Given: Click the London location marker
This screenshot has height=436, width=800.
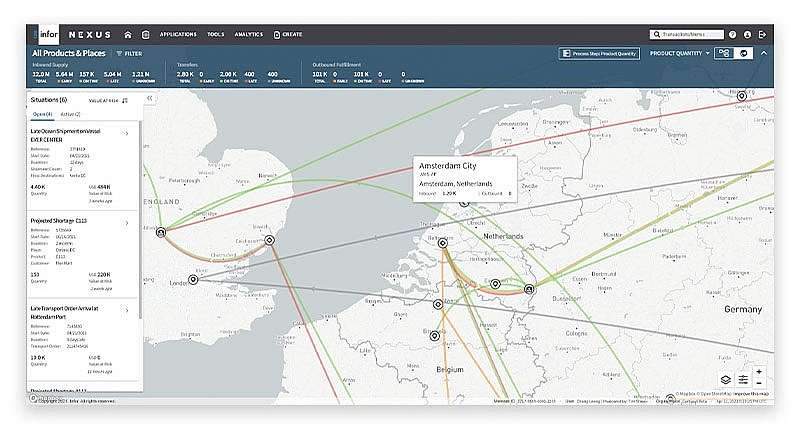Looking at the screenshot, I should 193,279.
